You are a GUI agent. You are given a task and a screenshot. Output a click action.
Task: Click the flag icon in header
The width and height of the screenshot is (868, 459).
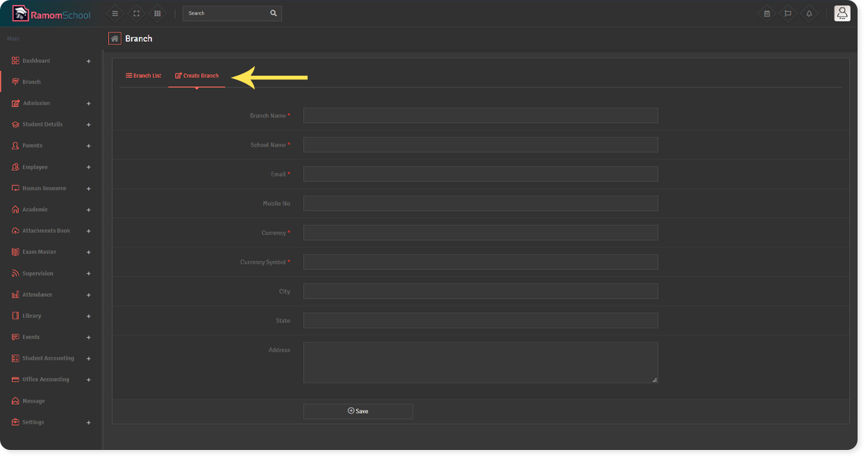(x=787, y=13)
